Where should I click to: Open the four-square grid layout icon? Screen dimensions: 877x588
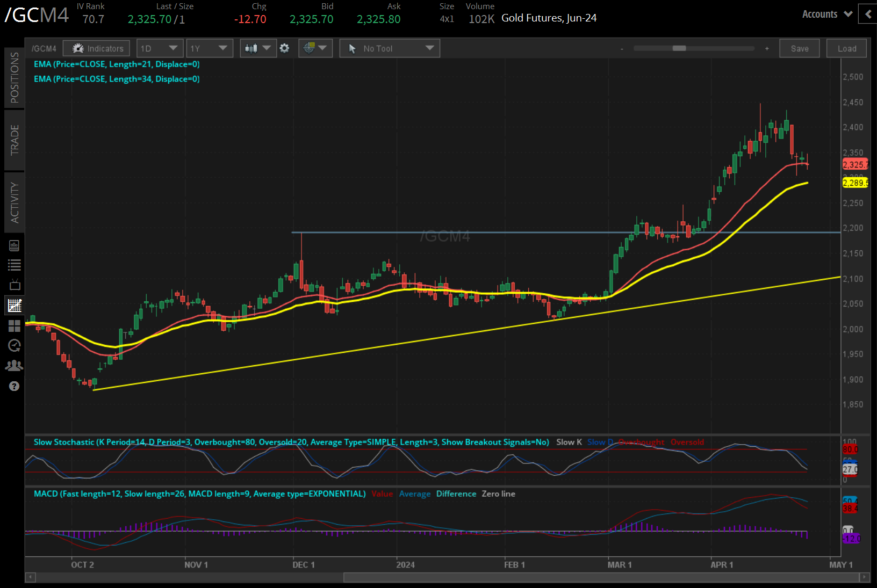15,325
